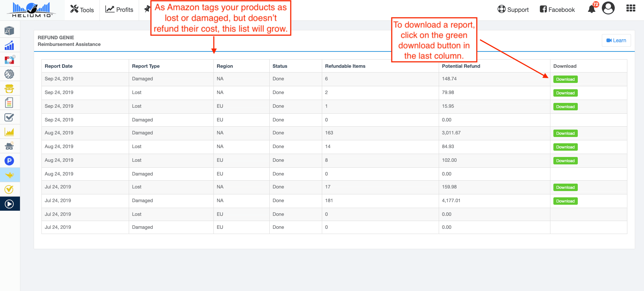Download Aug 24 Lost EU report
The height and width of the screenshot is (291, 644).
pos(565,161)
